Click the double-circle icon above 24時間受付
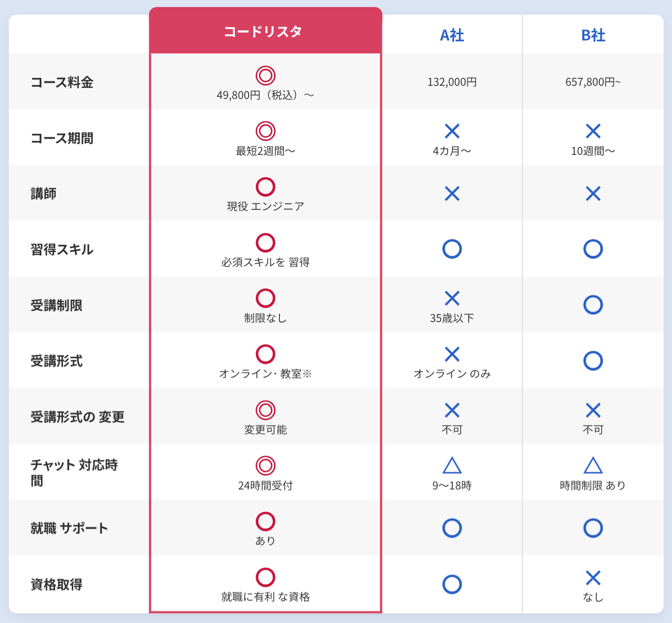This screenshot has width=672, height=623. [265, 465]
